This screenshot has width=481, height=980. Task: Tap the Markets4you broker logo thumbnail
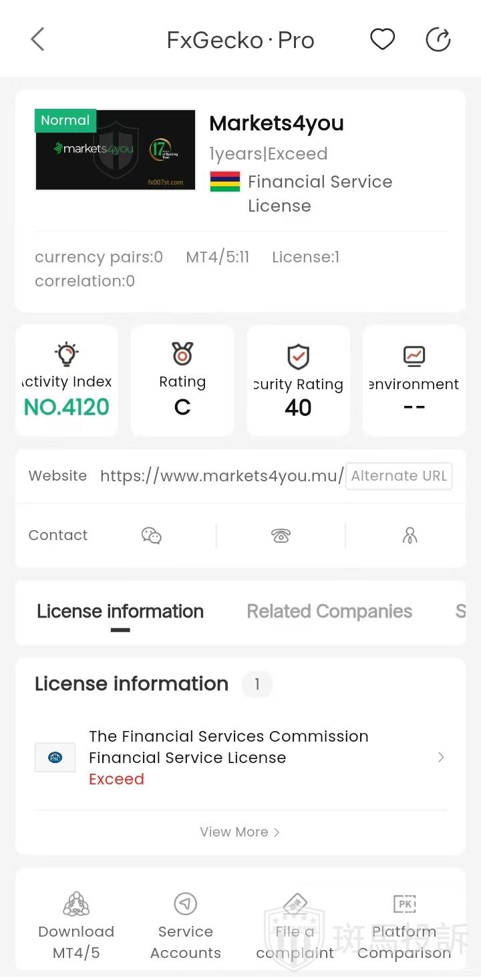pos(116,150)
